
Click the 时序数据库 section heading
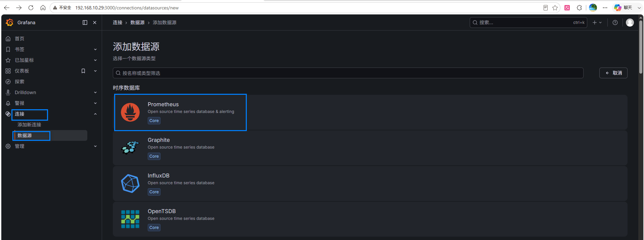(126, 88)
